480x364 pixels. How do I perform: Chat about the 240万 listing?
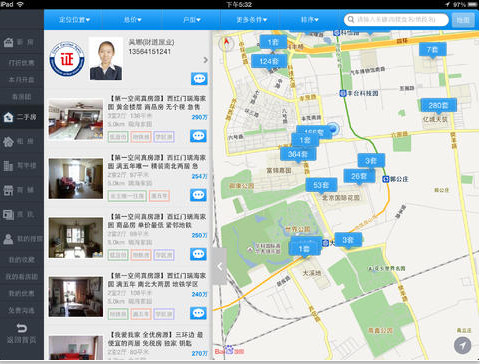(x=199, y=313)
